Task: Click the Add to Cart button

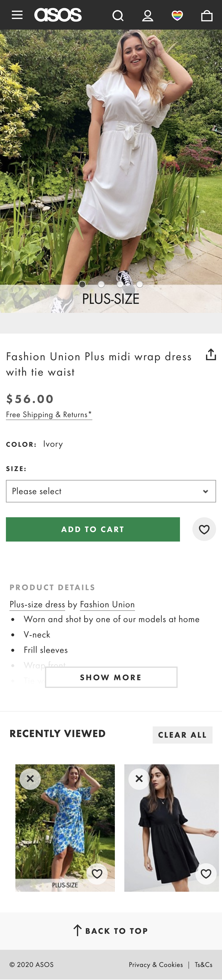Action: coord(92,529)
